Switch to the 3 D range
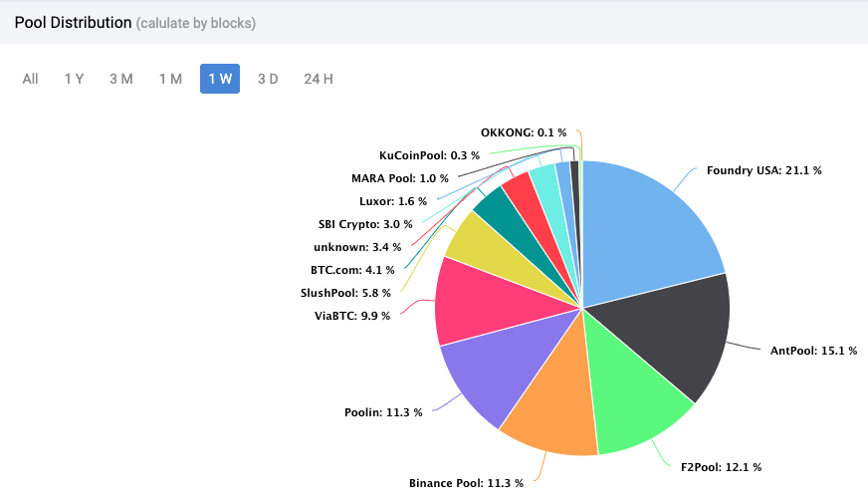 click(x=268, y=79)
